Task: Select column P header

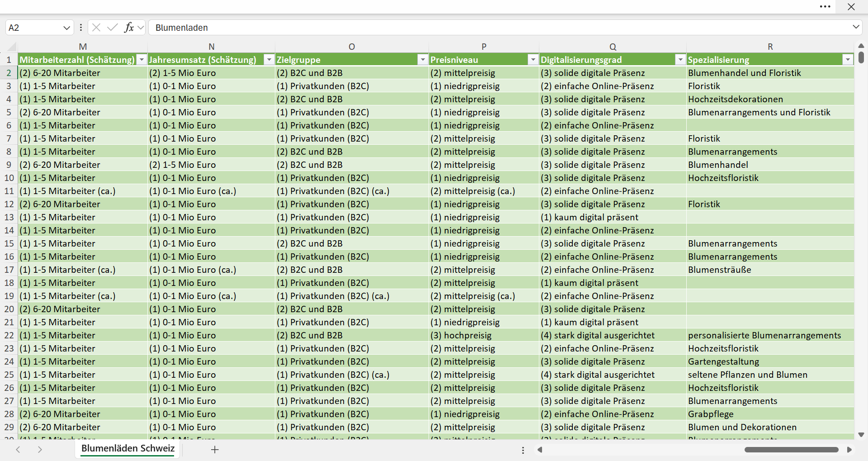Action: (x=484, y=47)
